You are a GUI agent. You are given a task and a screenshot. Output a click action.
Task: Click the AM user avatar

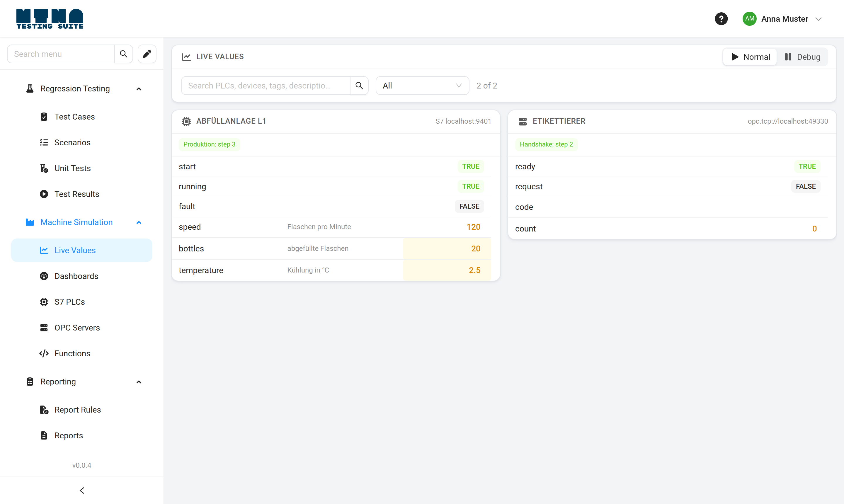coord(749,19)
